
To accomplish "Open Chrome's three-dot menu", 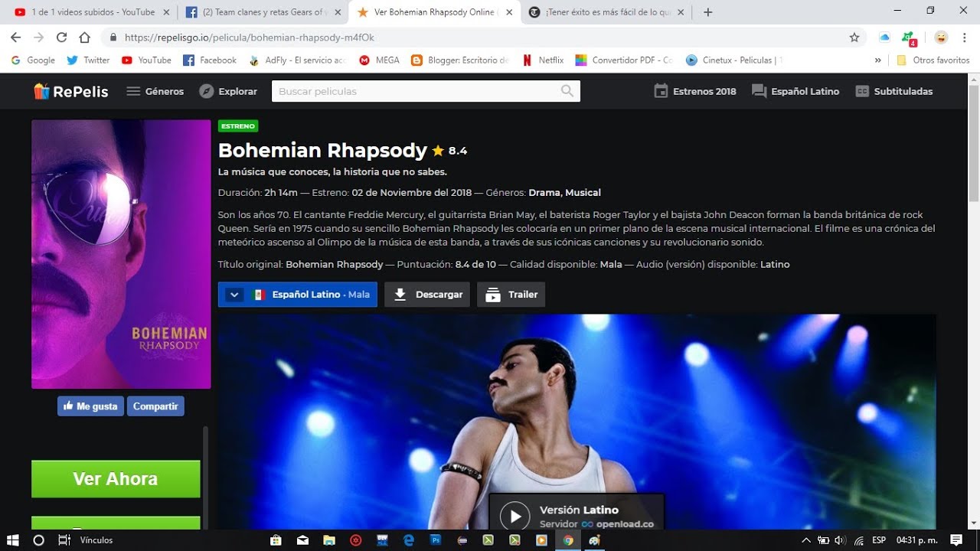I will coord(965,37).
